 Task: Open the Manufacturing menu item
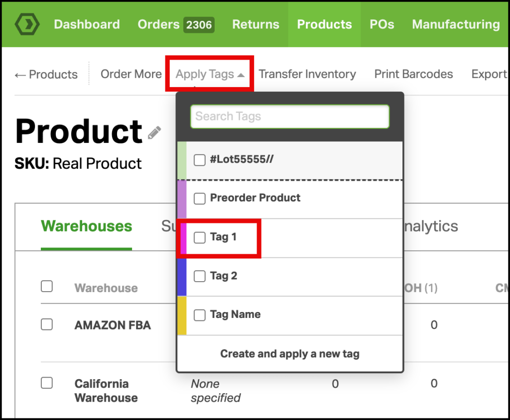point(456,24)
